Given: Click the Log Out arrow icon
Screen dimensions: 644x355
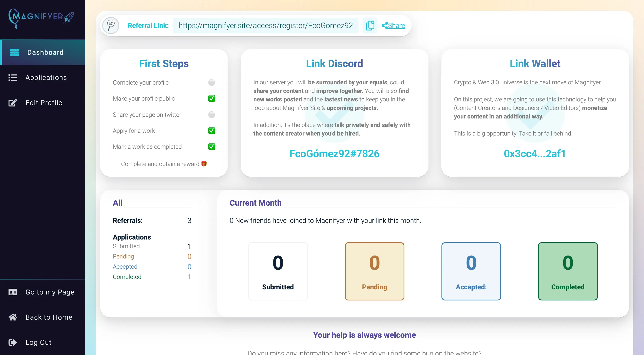Looking at the screenshot, I should tap(13, 342).
